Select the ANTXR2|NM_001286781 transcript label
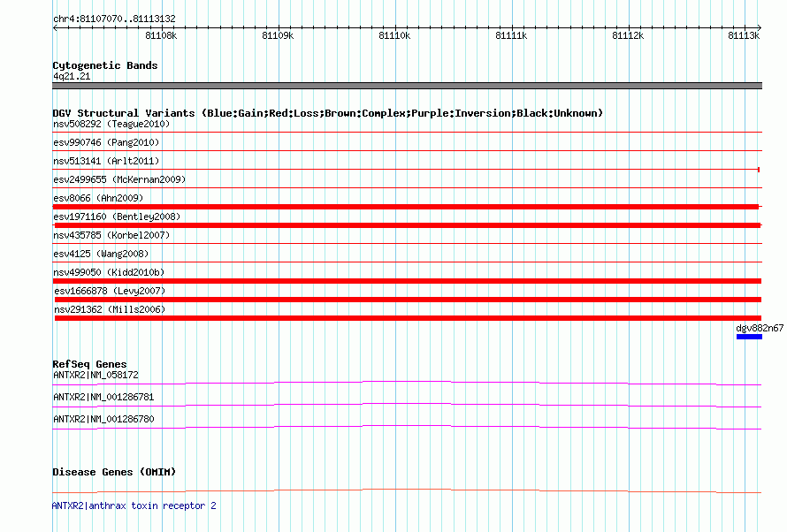Screen dimensions: 787x532 pos(103,397)
